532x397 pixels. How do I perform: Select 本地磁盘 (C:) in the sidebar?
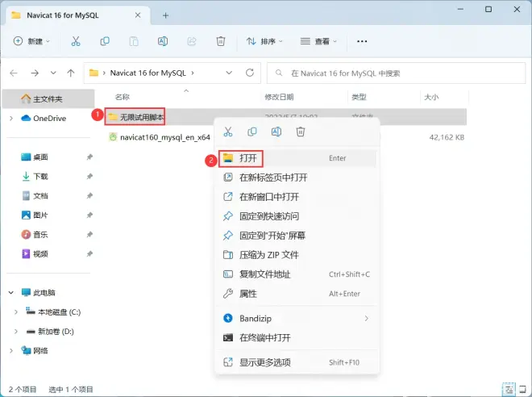point(54,311)
